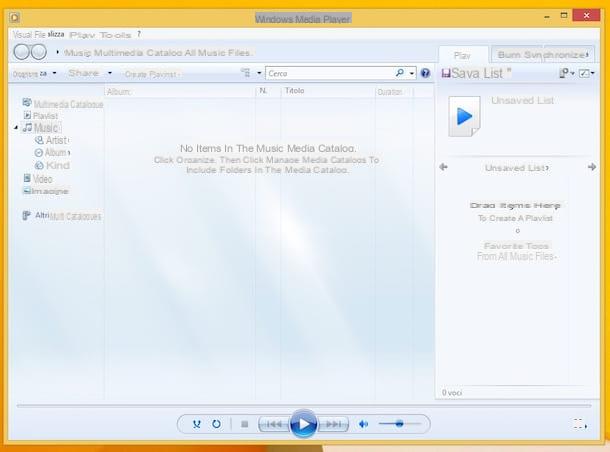Click the File menu item
Screen dimensions: 610x452
(x=40, y=34)
